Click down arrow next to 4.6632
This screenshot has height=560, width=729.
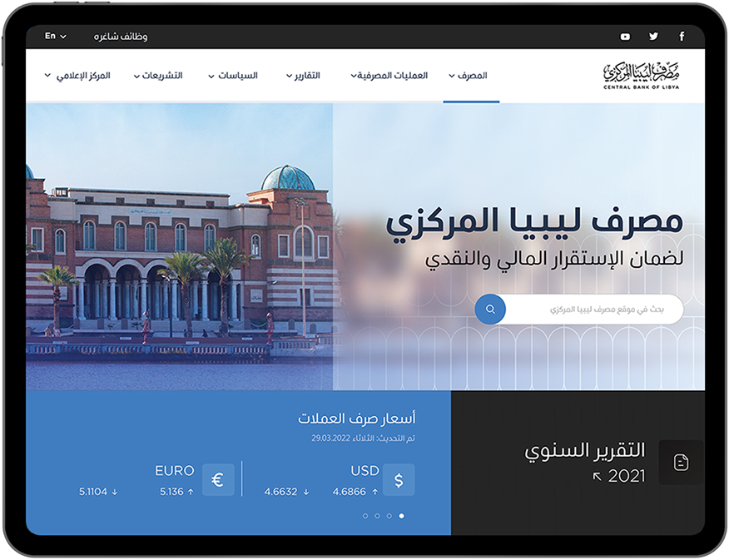[x=306, y=492]
